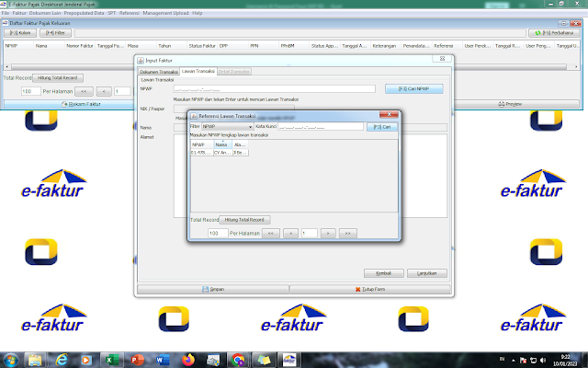Open the Dokumen Lain menu
Screen dimensions: 588x368
45,13
